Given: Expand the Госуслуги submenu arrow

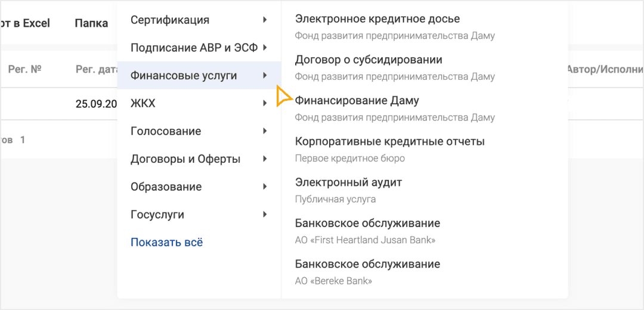Looking at the screenshot, I should (265, 215).
